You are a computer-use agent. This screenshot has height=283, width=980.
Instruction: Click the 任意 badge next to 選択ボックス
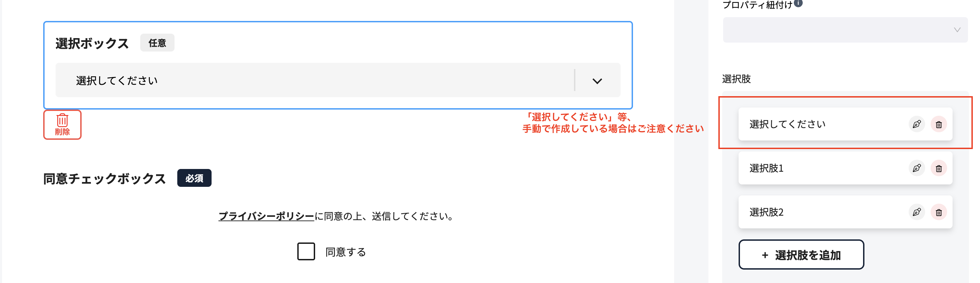(157, 43)
